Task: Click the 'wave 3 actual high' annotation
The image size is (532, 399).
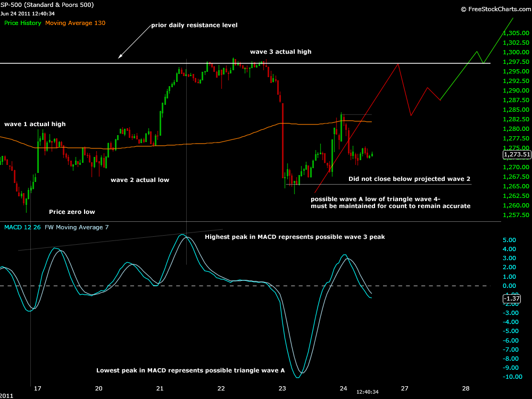Action: (281, 52)
